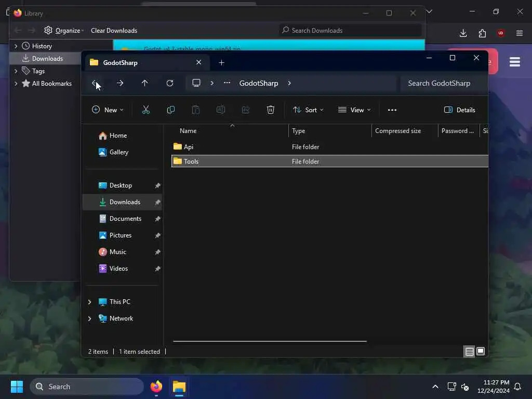Open the Windows Start menu
The image size is (532, 399).
(17, 387)
